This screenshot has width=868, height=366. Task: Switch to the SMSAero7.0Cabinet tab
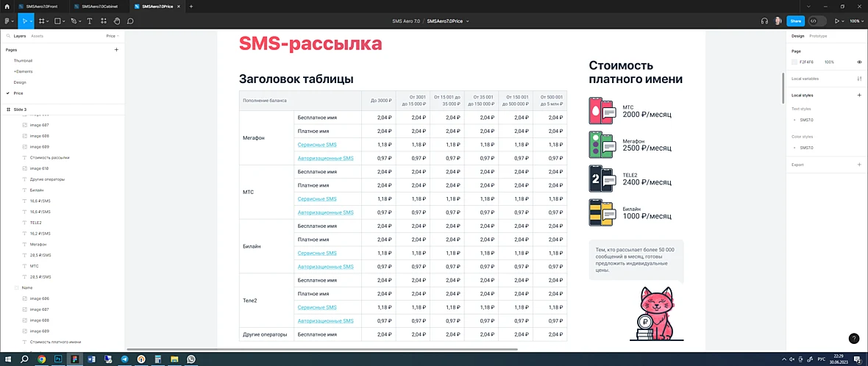point(100,6)
